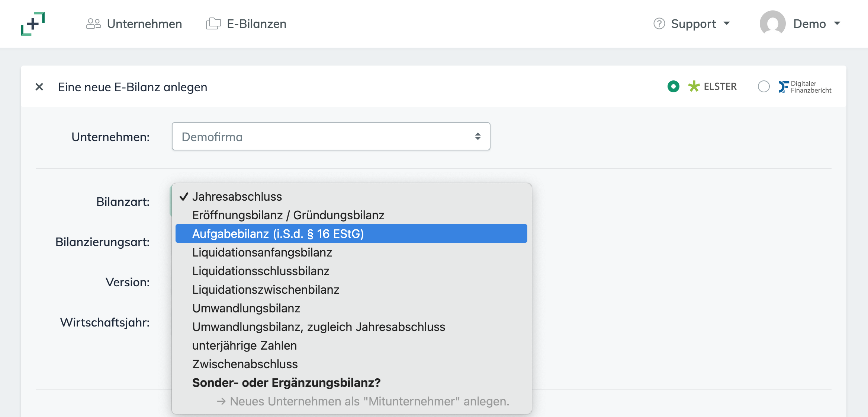Open the Demo account menu chevron
The image size is (868, 417).
pyautogui.click(x=837, y=24)
